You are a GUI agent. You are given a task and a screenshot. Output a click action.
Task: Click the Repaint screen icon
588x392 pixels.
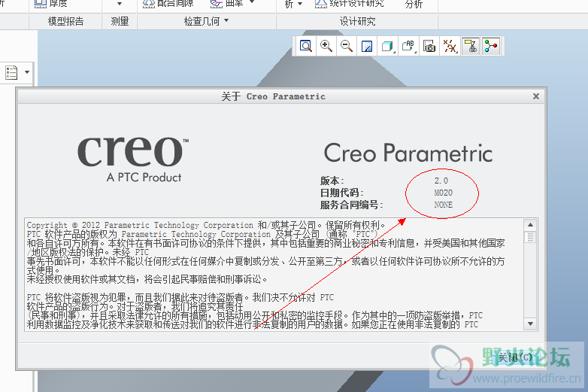click(x=367, y=46)
